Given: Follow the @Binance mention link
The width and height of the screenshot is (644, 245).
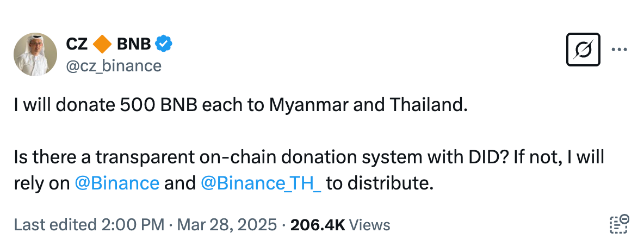Looking at the screenshot, I should 117,183.
